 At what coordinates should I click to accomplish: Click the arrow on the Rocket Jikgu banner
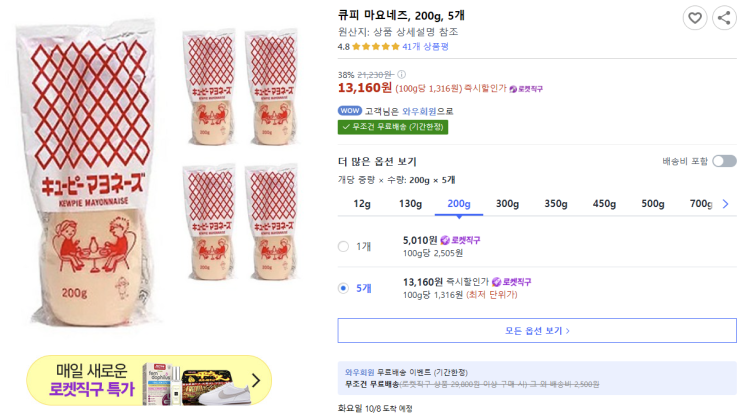pyautogui.click(x=256, y=380)
